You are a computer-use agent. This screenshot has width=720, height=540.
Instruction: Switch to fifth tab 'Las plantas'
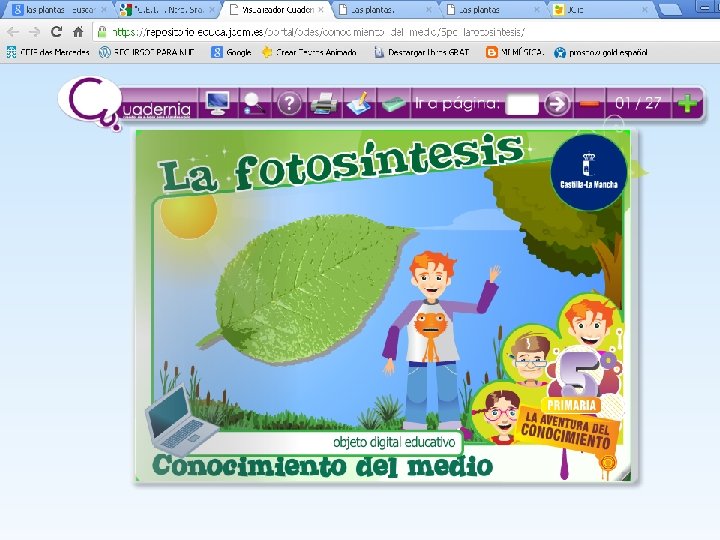click(x=495, y=10)
